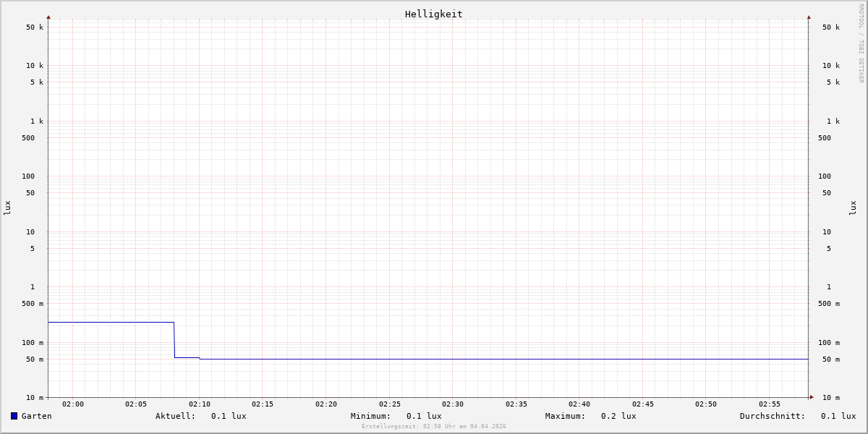Image resolution: width=868 pixels, height=434 pixels.
Task: Click the 02:00 time axis label
Action: pos(73,404)
